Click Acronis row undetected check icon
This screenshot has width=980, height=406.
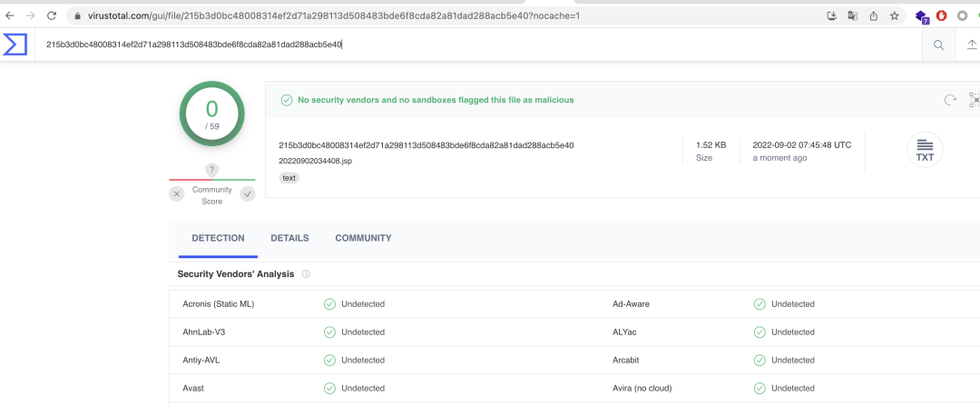pos(329,304)
